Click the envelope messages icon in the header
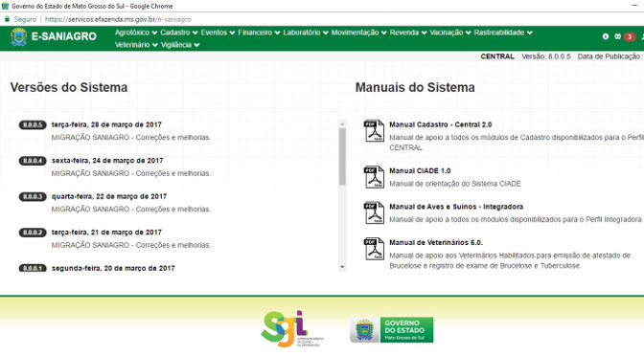 618,36
